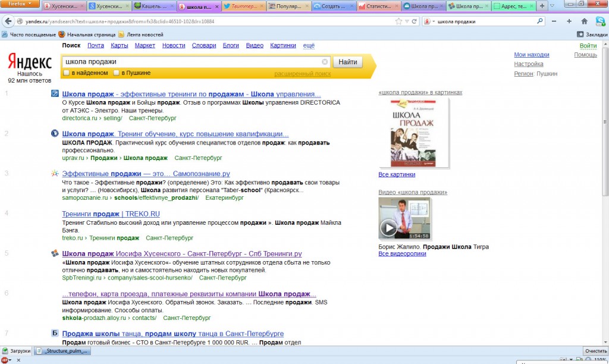Close the add-on bar with X
Screen dimensions: 609x364
click(18, 360)
